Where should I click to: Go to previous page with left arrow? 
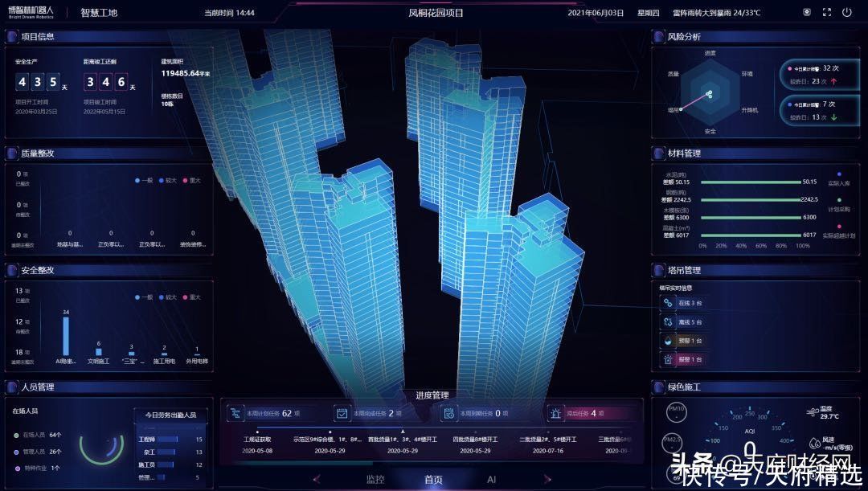click(317, 479)
